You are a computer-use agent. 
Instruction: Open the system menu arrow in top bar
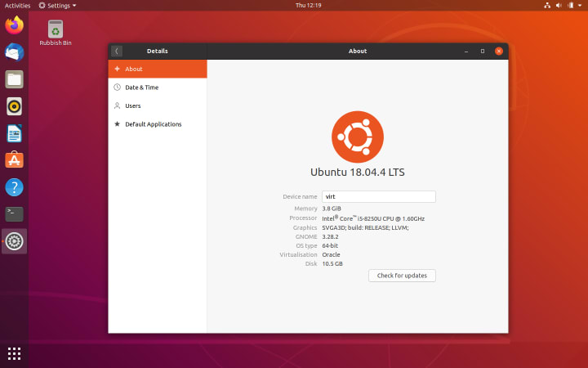[x=580, y=5]
